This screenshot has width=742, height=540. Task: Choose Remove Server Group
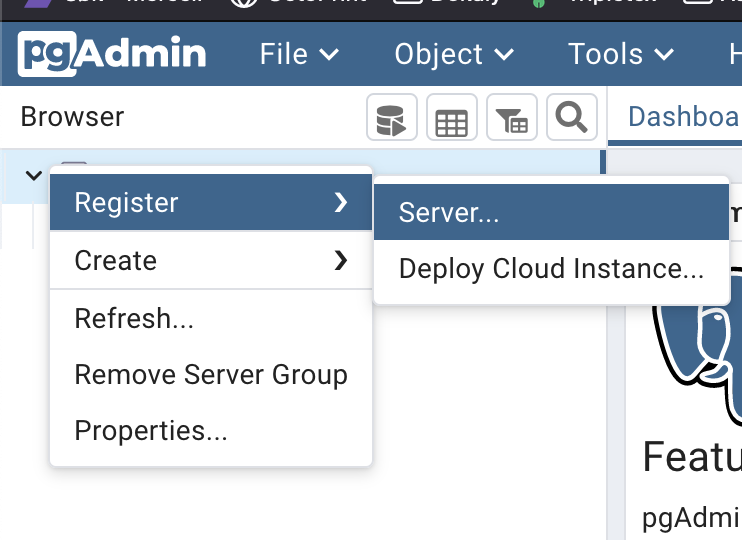pyautogui.click(x=211, y=374)
